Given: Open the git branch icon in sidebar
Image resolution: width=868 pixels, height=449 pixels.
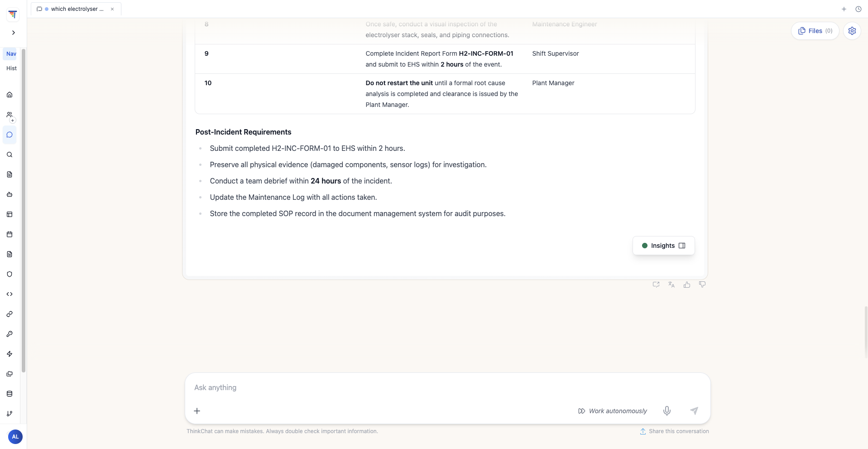Looking at the screenshot, I should [x=10, y=414].
